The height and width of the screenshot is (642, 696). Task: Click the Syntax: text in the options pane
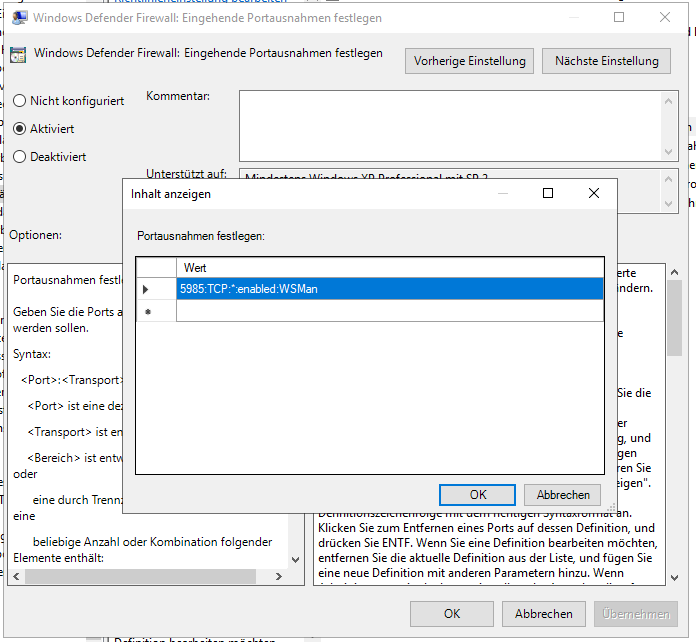pyautogui.click(x=32, y=354)
